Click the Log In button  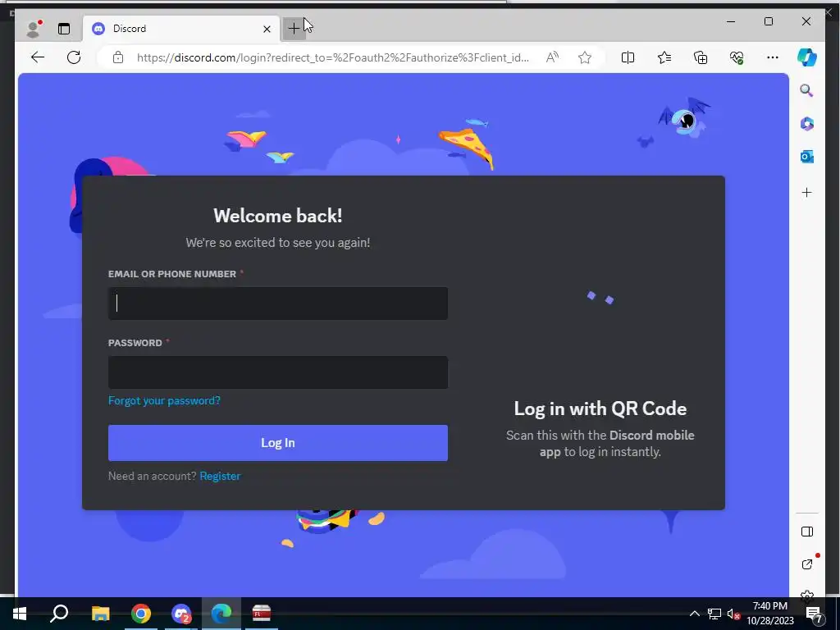click(x=278, y=443)
